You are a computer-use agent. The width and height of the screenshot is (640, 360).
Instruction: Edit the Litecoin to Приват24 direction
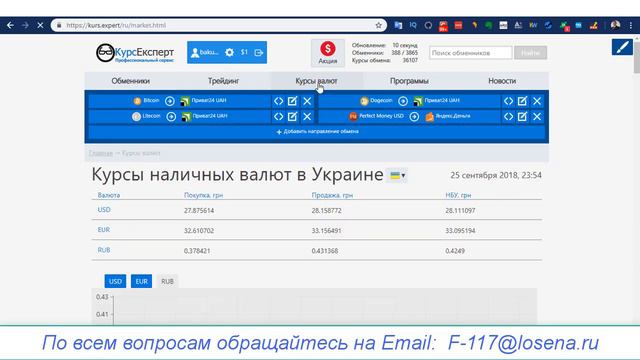tap(292, 117)
